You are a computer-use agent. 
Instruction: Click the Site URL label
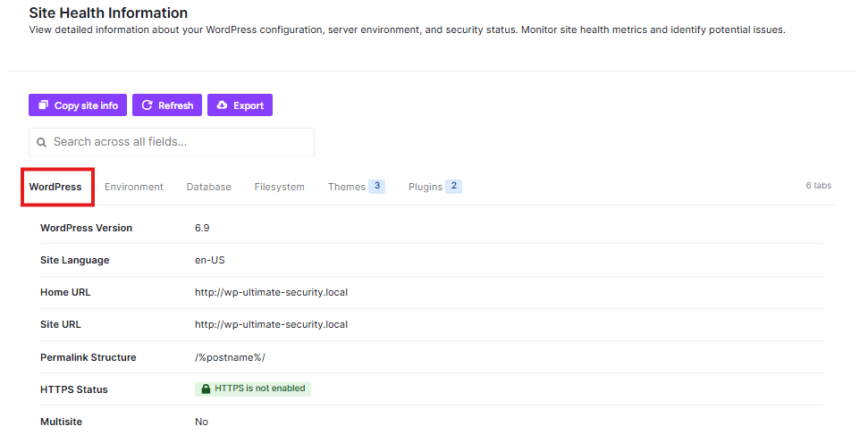60,324
